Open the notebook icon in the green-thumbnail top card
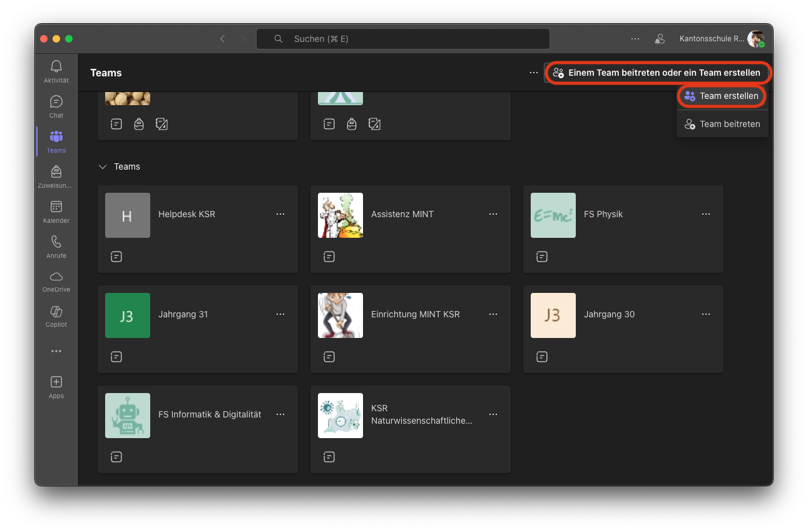This screenshot has width=808, height=532. click(329, 124)
